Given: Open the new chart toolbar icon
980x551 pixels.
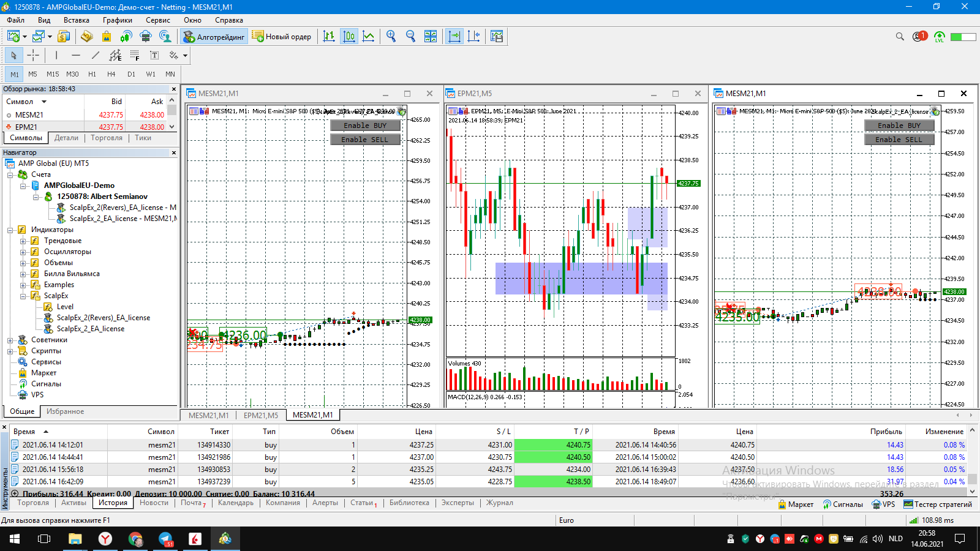Looking at the screenshot, I should tap(13, 37).
